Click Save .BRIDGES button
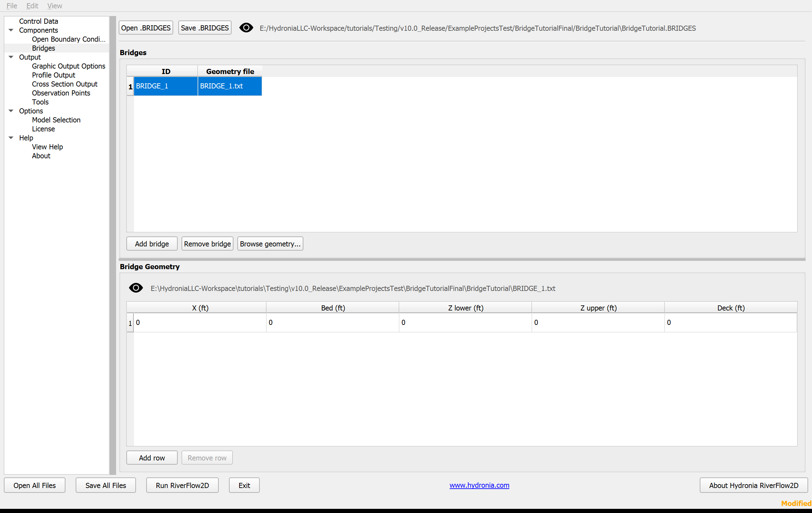This screenshot has width=812, height=513. click(x=205, y=28)
